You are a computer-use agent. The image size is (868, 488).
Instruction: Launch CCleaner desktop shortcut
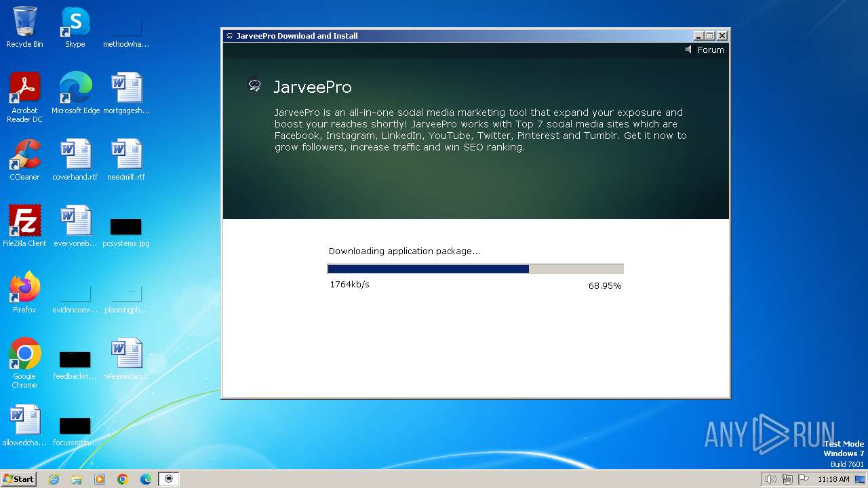[x=24, y=159]
